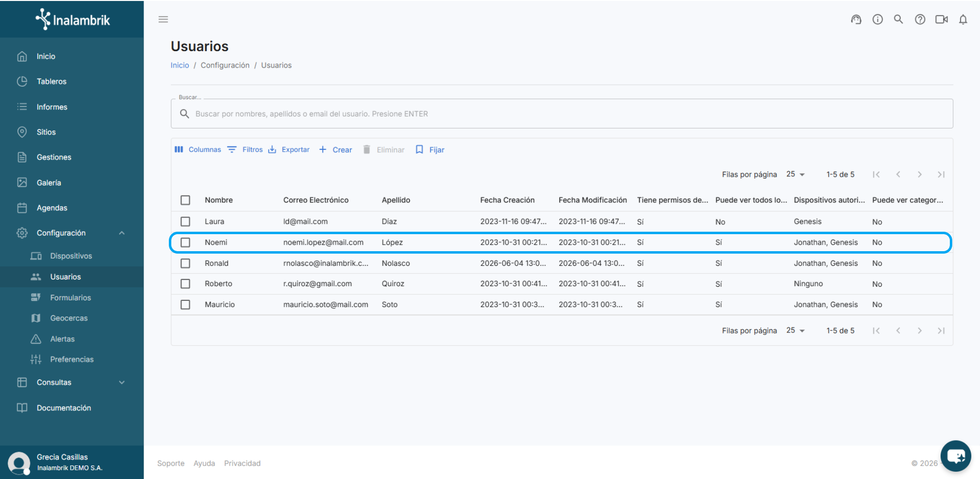980x479 pixels.
Task: Click email r.quiroz@gmail.com
Action: point(317,284)
